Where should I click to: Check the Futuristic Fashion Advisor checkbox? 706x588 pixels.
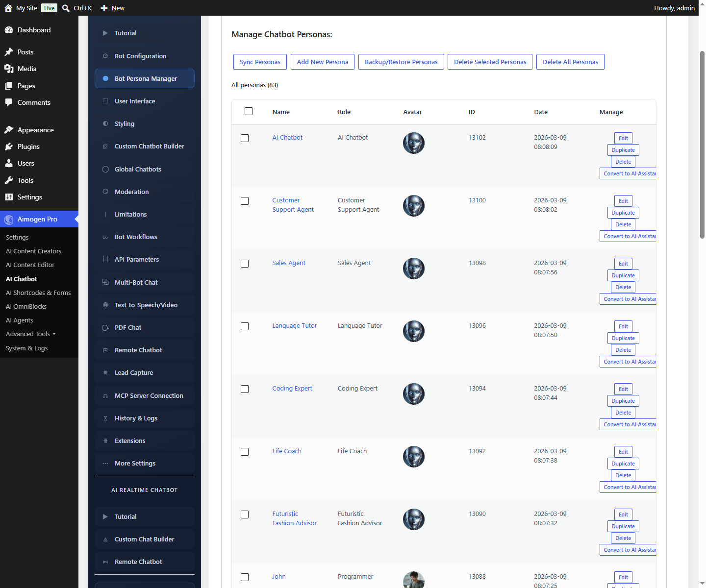tap(245, 514)
